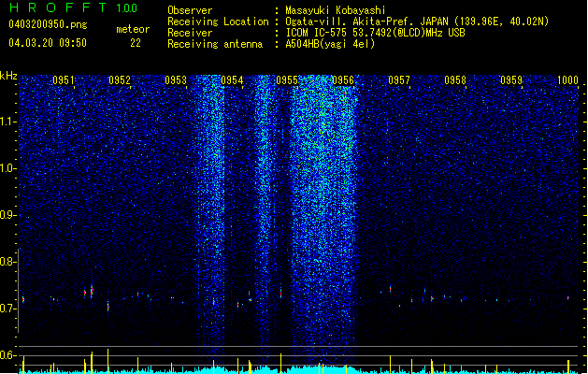Screen dimensions: 588x374
Task: Click the HROFFT 1.0.0 title text
Action: tap(73, 7)
